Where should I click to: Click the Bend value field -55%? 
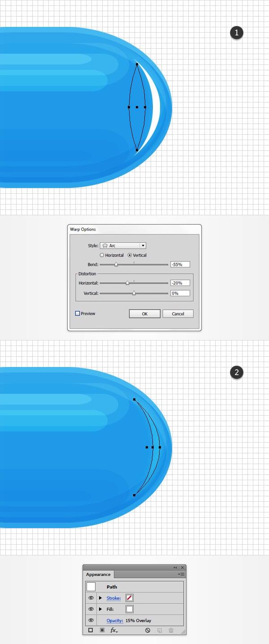tap(180, 264)
